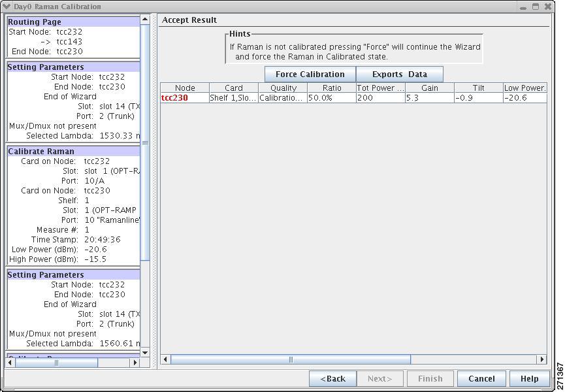Click the Exports Data button
Viewport: 565px width, 392px height.
click(x=400, y=74)
